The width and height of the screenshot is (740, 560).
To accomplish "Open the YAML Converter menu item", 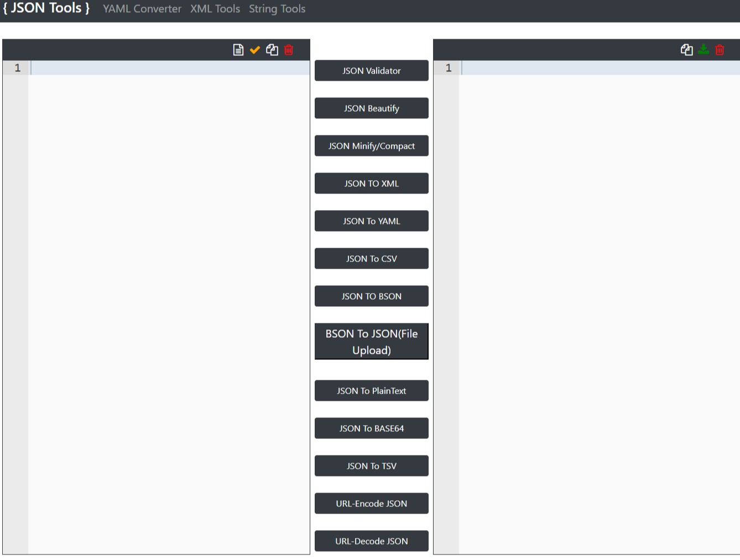I will (142, 9).
